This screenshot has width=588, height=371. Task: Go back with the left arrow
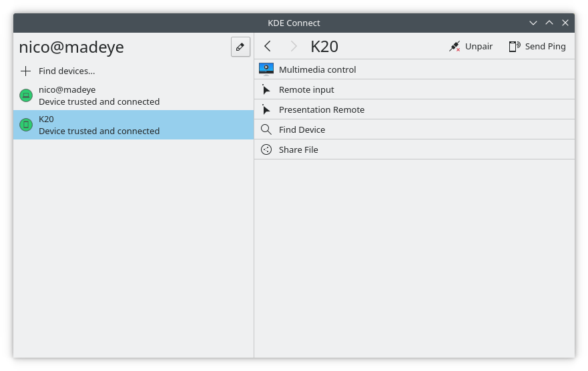(x=268, y=46)
